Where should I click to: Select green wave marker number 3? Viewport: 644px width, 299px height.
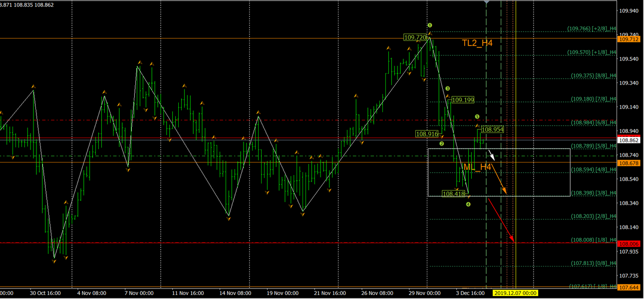coord(447,88)
